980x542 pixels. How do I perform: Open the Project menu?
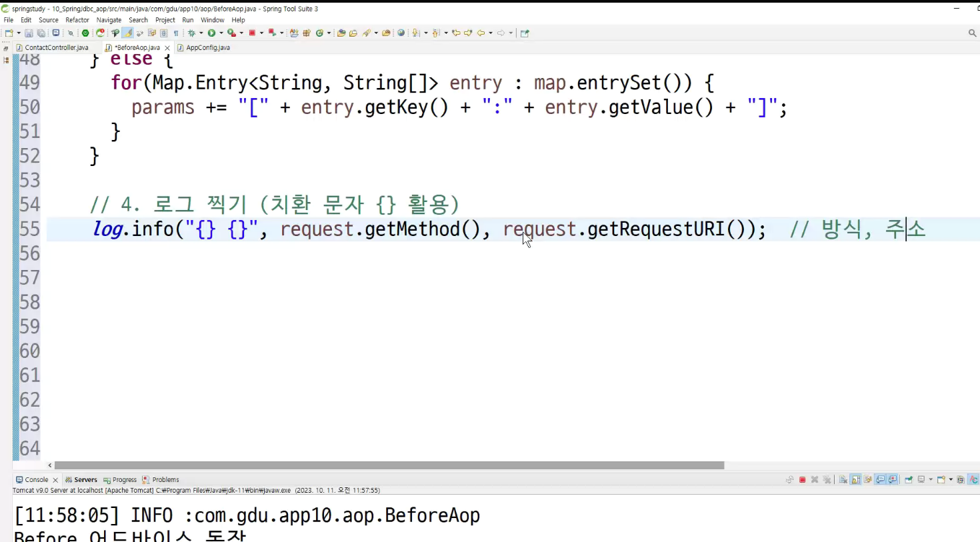[x=165, y=20]
